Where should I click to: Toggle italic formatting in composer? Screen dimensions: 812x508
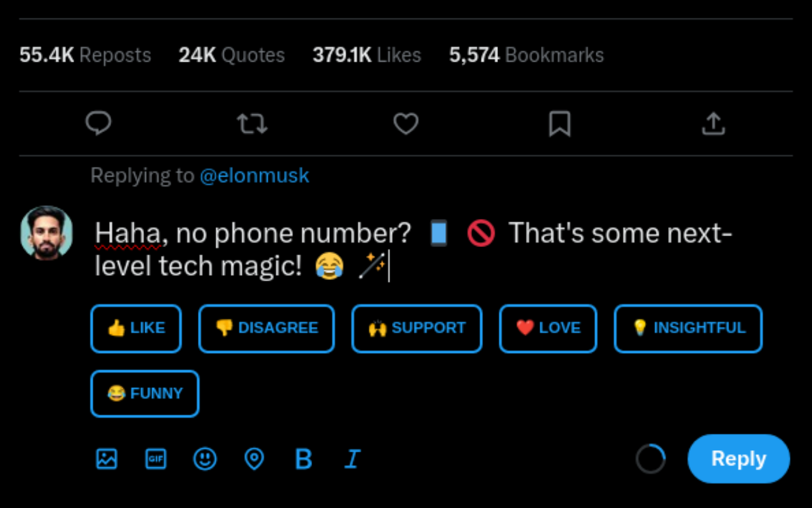pyautogui.click(x=352, y=458)
